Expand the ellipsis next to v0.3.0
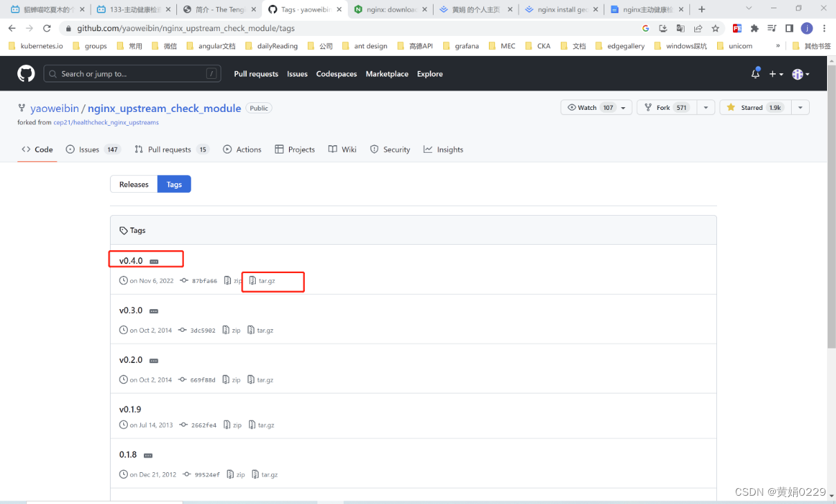 click(x=154, y=311)
